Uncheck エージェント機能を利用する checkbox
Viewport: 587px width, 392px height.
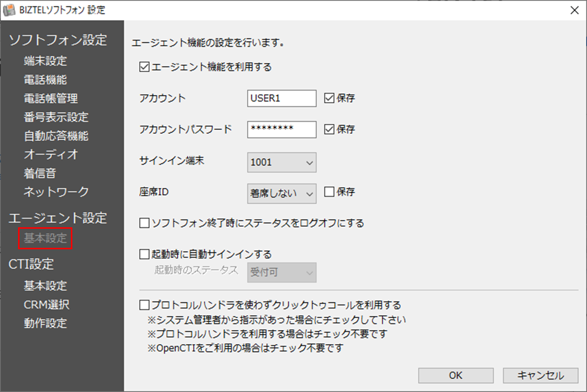[144, 67]
